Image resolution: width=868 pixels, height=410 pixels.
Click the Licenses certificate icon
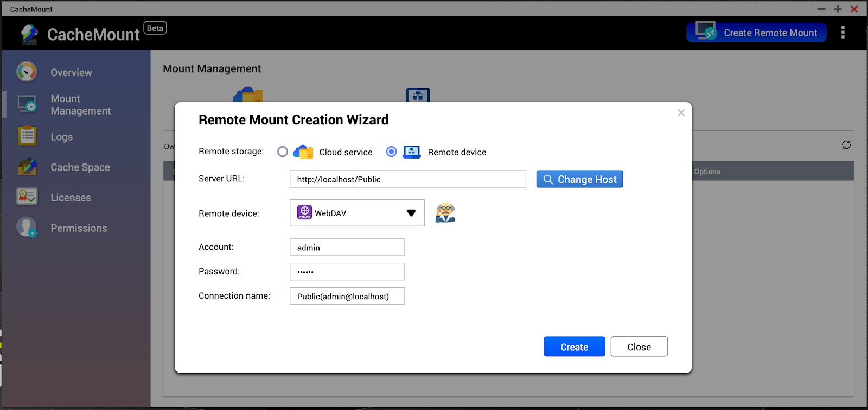[27, 197]
